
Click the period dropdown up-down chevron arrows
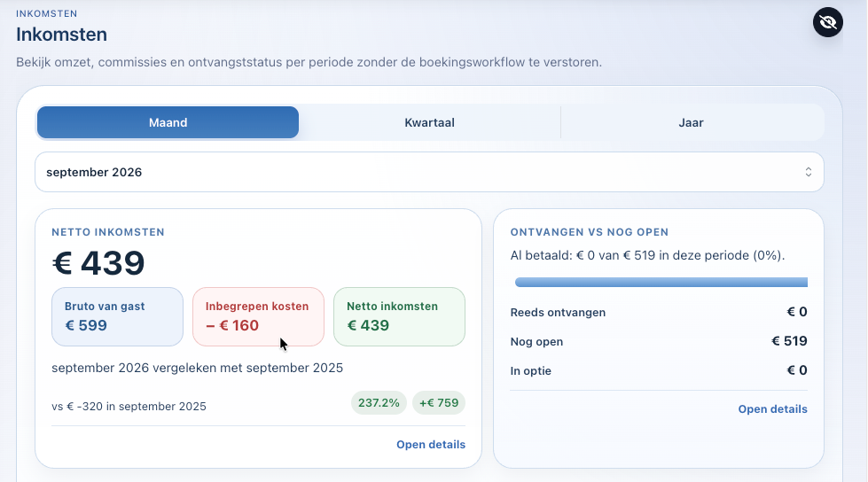(809, 172)
